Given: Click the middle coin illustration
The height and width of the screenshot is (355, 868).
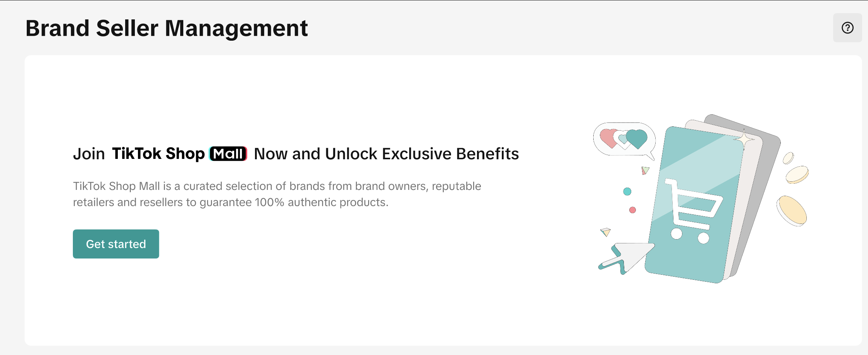Looking at the screenshot, I should tap(797, 174).
